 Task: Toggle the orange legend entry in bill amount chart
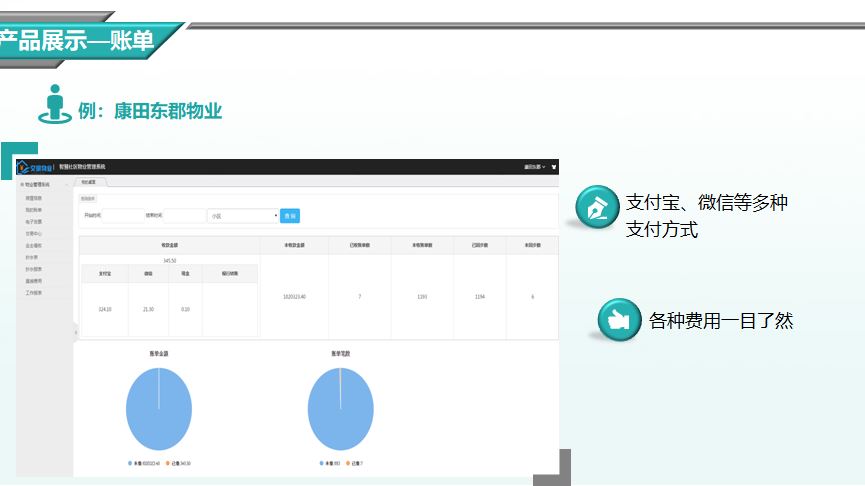[x=177, y=463]
